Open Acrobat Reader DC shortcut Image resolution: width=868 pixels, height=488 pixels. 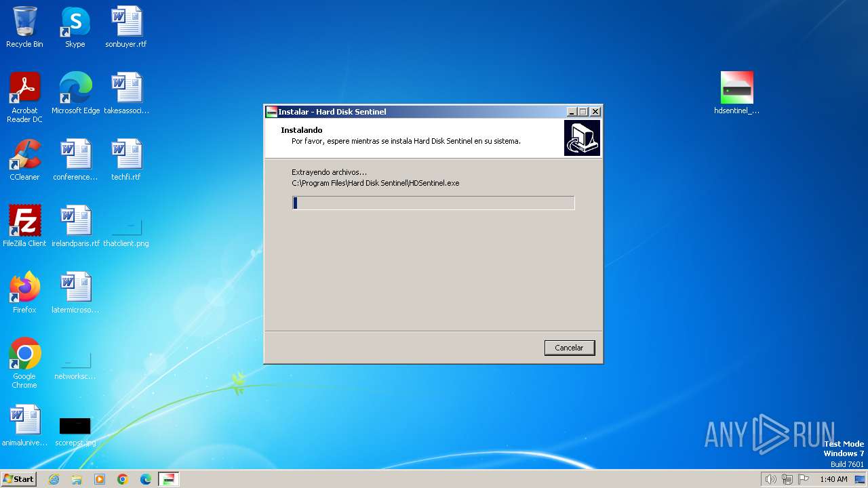pyautogui.click(x=24, y=98)
